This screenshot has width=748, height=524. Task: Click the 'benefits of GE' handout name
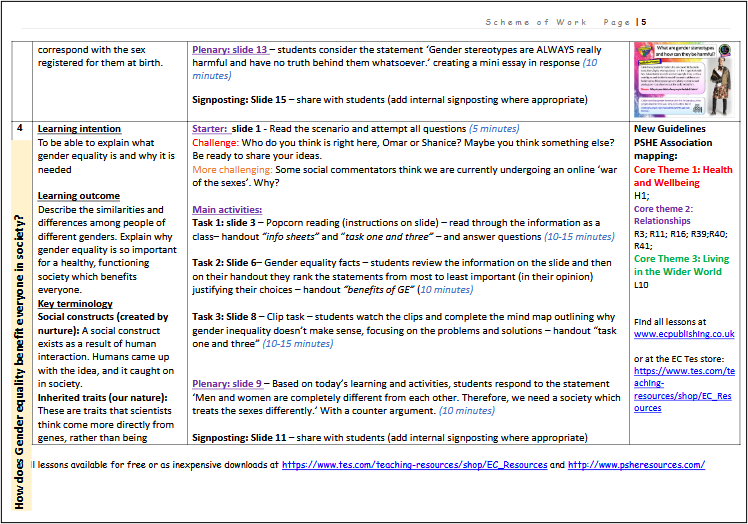coord(379,290)
